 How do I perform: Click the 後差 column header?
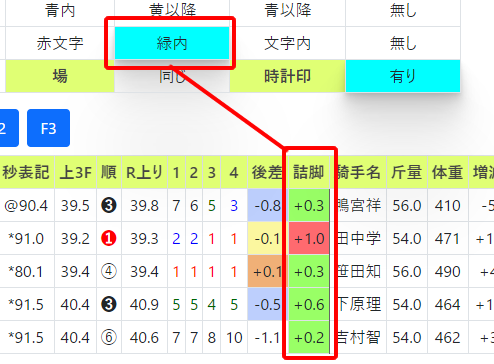point(267,172)
